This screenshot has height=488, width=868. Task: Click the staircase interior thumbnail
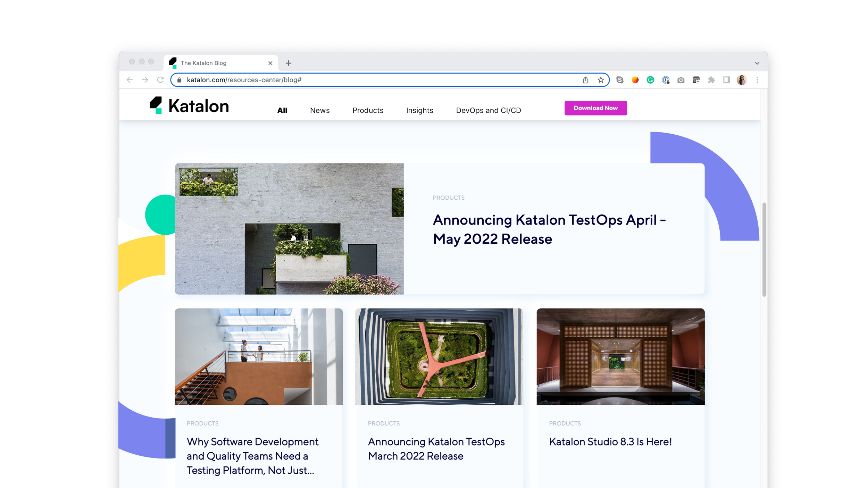pos(259,356)
